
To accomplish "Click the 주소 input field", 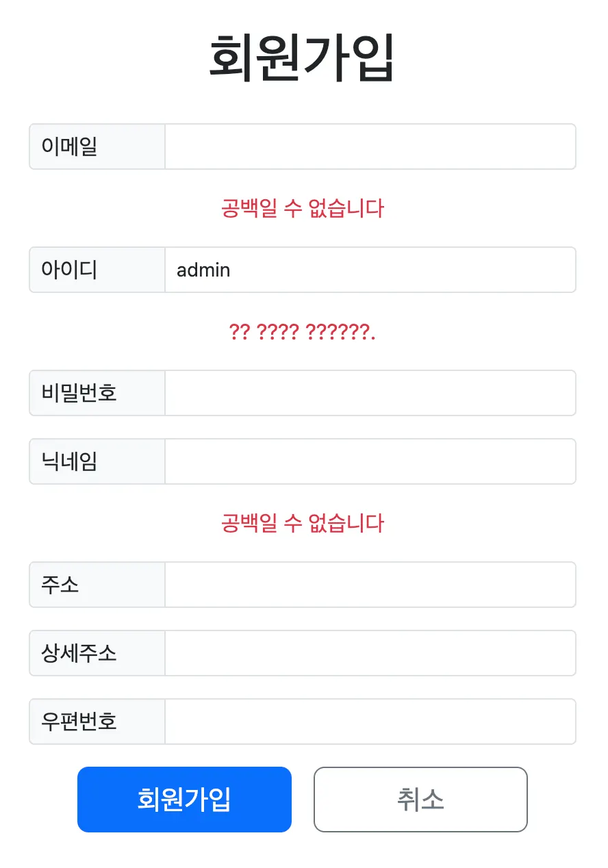I will 370,585.
